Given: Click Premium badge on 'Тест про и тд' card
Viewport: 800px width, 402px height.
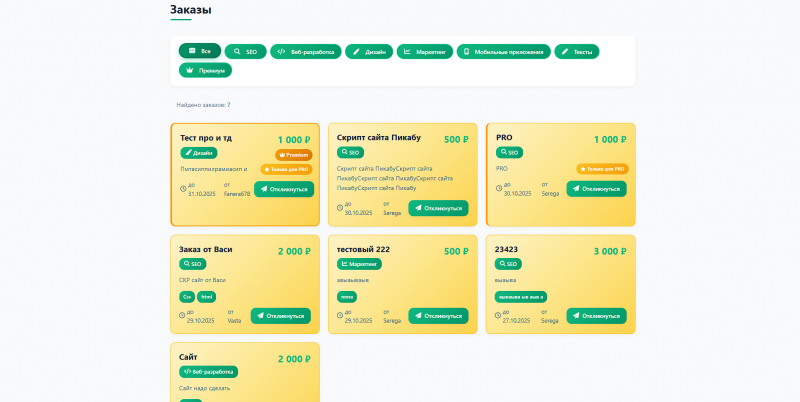Looking at the screenshot, I should pos(294,155).
